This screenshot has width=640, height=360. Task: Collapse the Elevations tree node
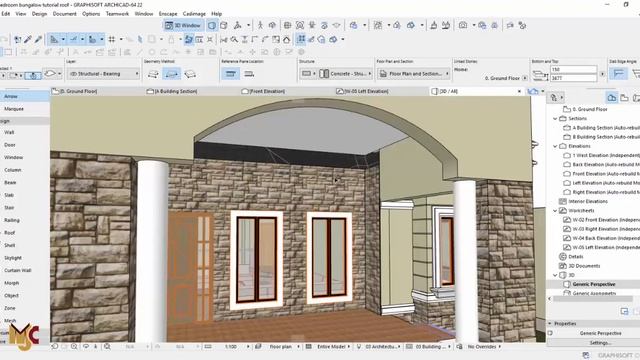(555, 146)
